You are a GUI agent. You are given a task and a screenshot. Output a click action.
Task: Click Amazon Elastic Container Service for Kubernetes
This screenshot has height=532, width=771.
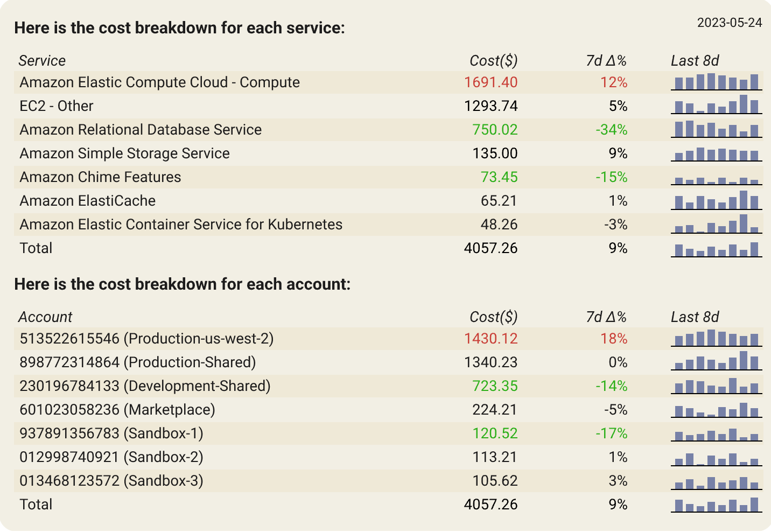[x=181, y=225]
